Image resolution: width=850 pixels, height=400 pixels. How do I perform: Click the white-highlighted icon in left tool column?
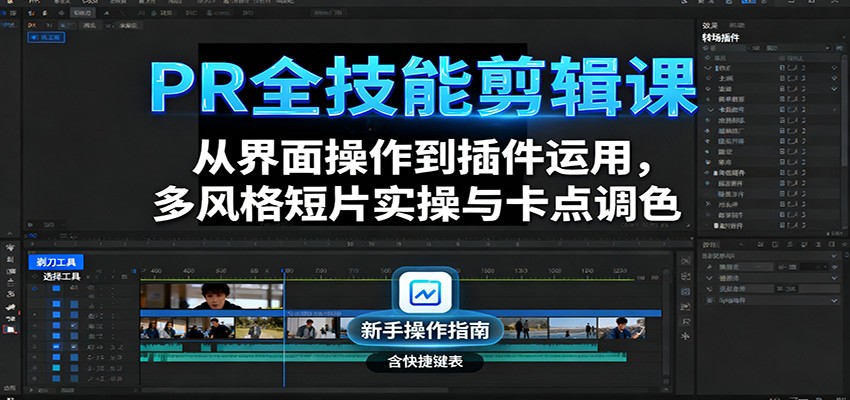click(11, 329)
